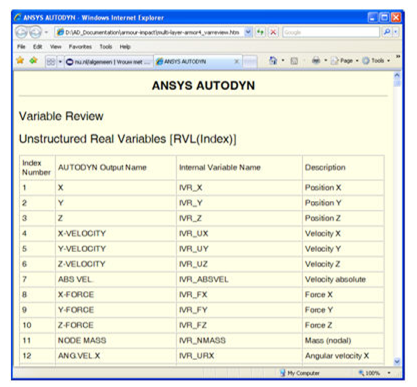The height and width of the screenshot is (387, 417).
Task: Open the Page menu dropdown
Action: click(x=345, y=61)
